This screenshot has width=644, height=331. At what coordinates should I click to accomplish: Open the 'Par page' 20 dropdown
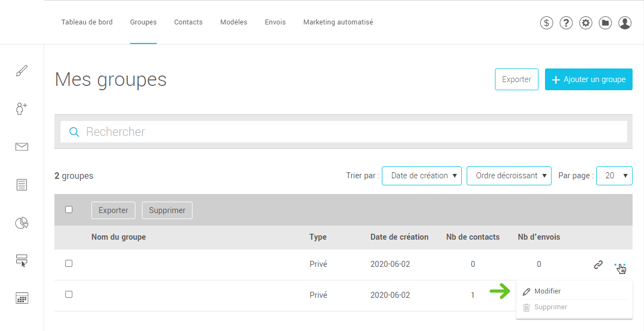[x=615, y=176]
